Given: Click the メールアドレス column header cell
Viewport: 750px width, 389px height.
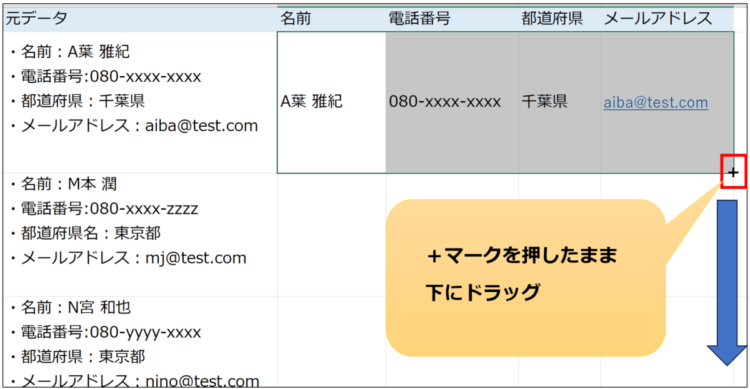Looking at the screenshot, I should 667,19.
